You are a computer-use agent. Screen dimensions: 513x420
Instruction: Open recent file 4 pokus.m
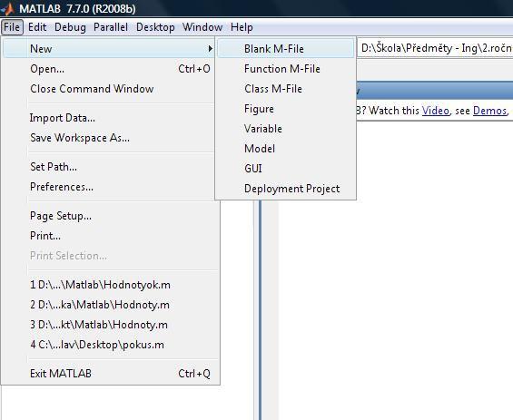[111, 345]
